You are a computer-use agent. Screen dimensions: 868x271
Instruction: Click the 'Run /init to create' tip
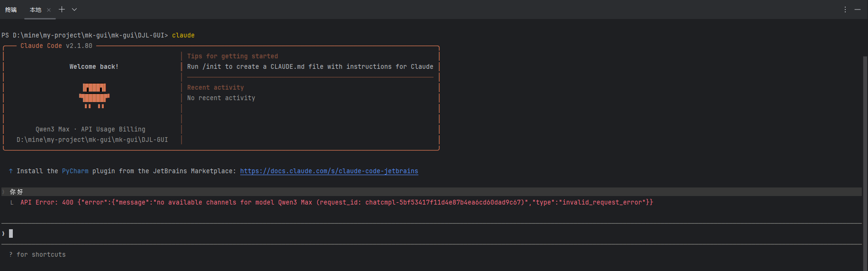(310, 67)
